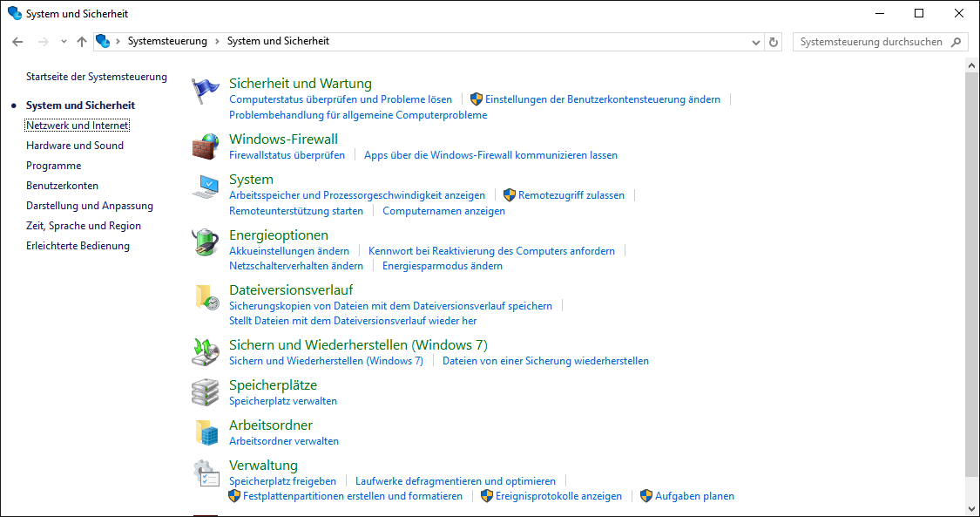Click the Energieoptionen battery icon
This screenshot has width=980, height=517.
[x=205, y=241]
